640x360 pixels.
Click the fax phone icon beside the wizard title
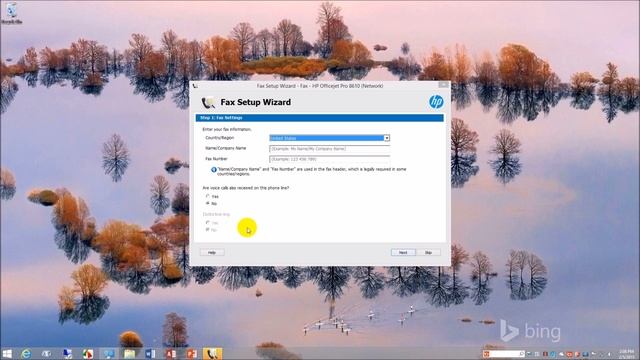[x=209, y=102]
